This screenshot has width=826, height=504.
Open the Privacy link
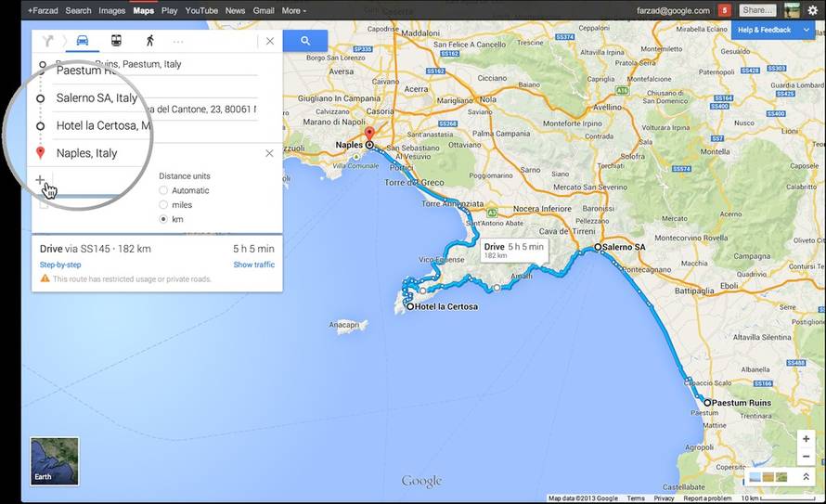click(664, 498)
